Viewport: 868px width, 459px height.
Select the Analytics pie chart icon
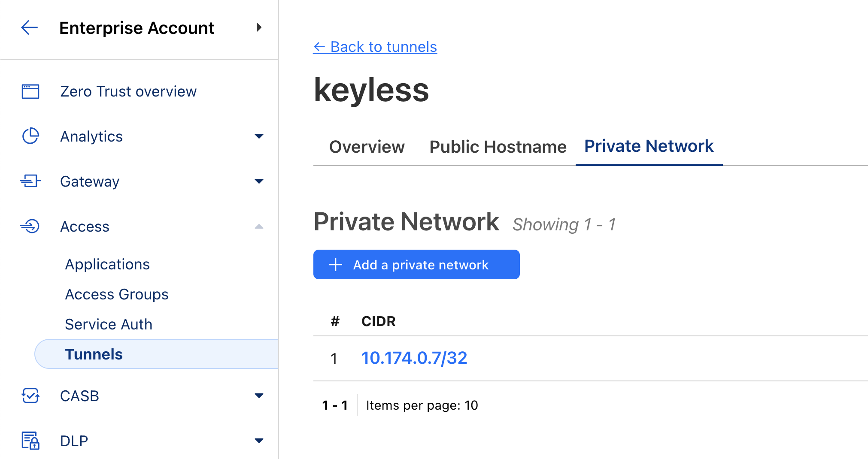click(29, 136)
